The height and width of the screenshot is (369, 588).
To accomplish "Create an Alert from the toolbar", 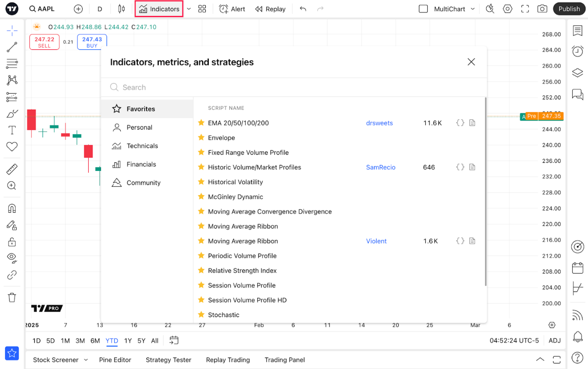I will coord(232,9).
